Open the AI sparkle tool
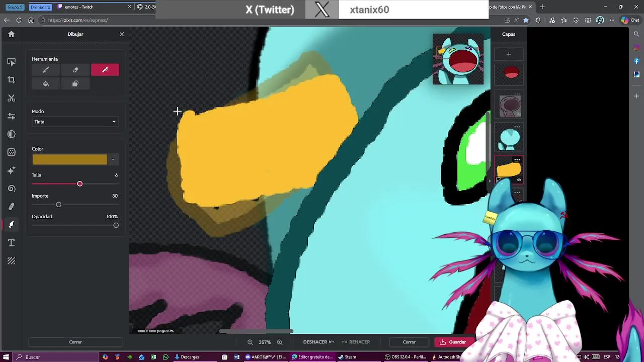 [11, 170]
